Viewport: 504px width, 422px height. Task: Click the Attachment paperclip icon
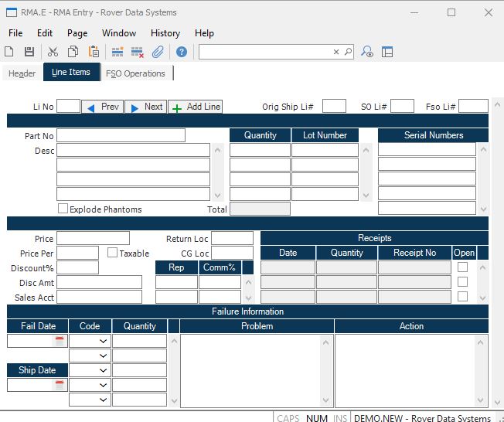158,52
